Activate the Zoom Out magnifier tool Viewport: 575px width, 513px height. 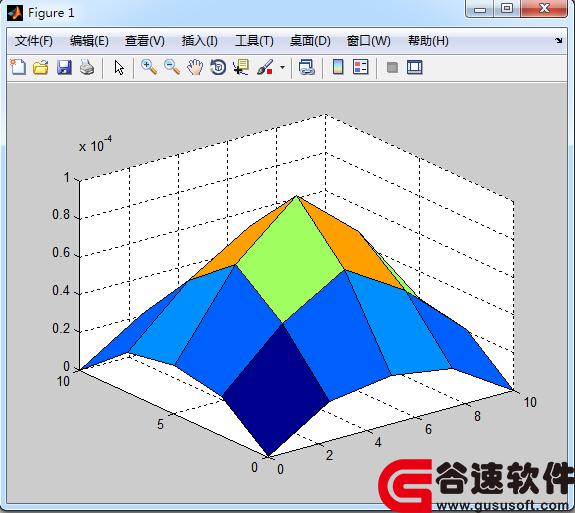tap(172, 67)
